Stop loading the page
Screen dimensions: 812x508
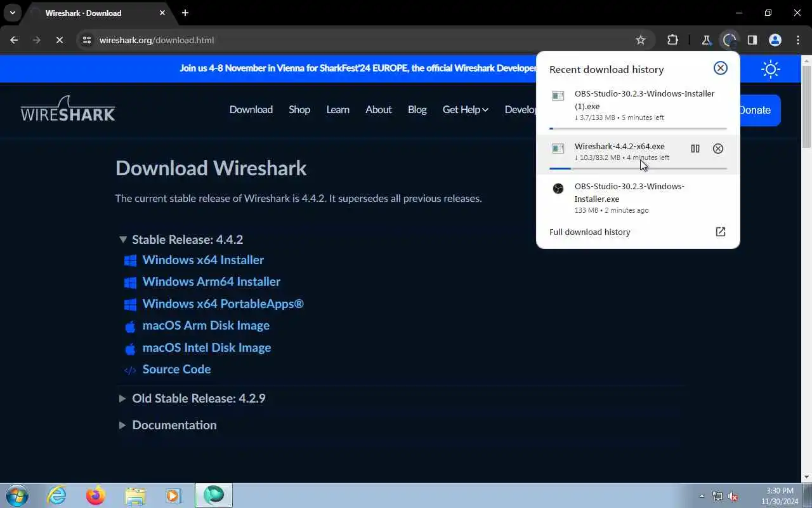pos(59,40)
